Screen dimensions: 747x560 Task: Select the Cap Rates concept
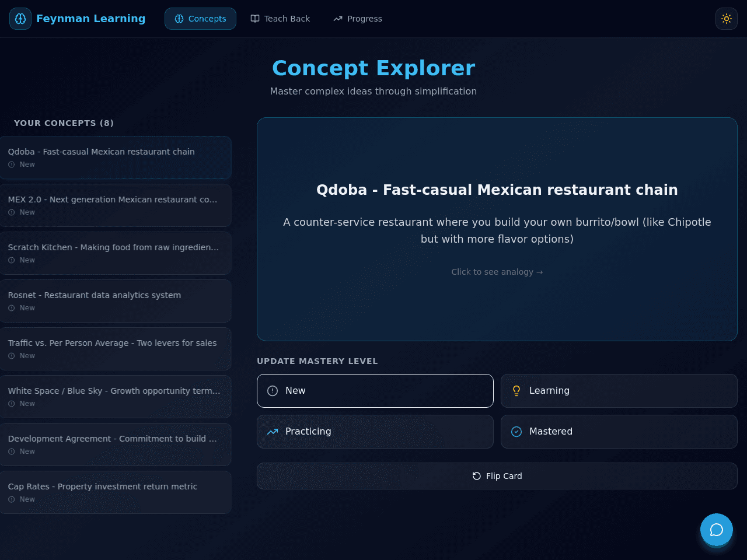[x=116, y=492]
